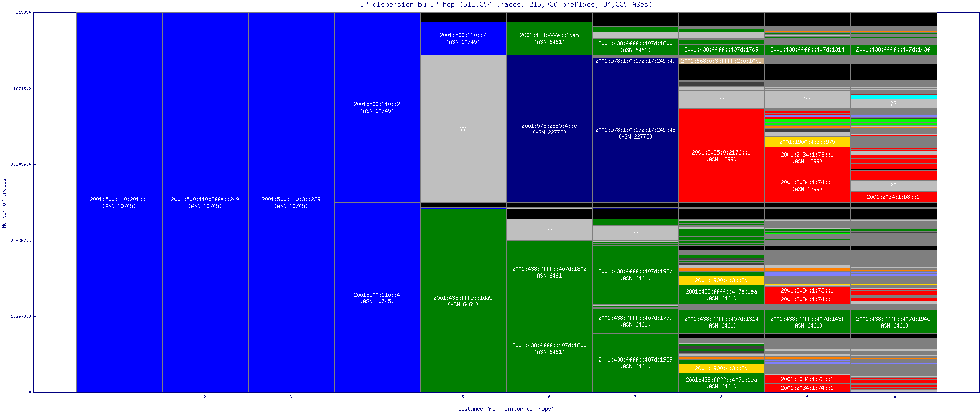
Task: Select the thin block 2001:578:1:0:172:17:249:49
Action: pyautogui.click(x=636, y=61)
